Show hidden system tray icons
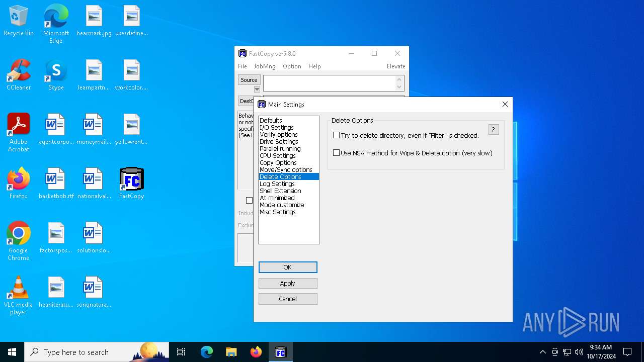This screenshot has width=644, height=362. (542, 352)
